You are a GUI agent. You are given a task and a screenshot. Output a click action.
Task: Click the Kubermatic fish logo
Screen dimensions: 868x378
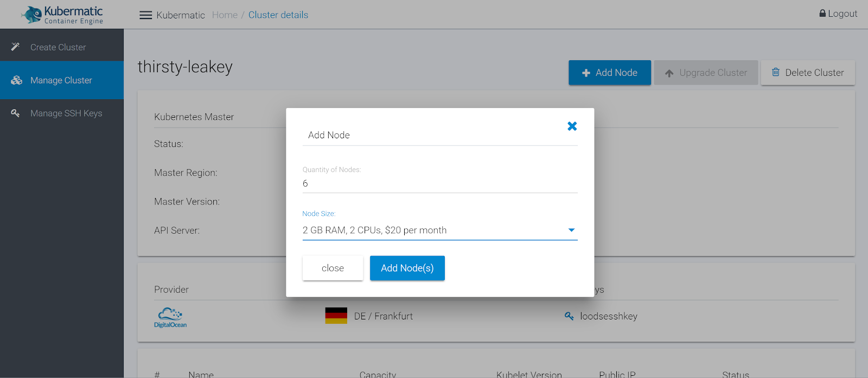pos(33,15)
